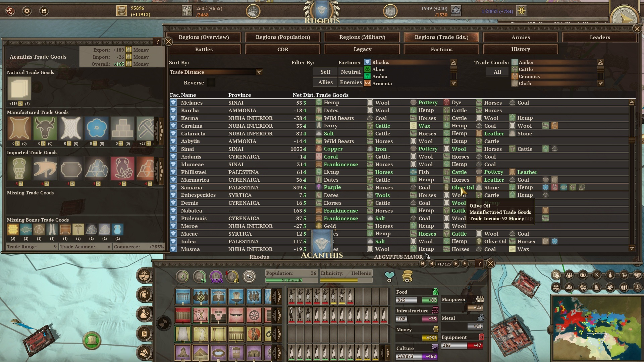Click the heart plus icon in region panel
Viewport: 644px width, 362px height.
389,277
